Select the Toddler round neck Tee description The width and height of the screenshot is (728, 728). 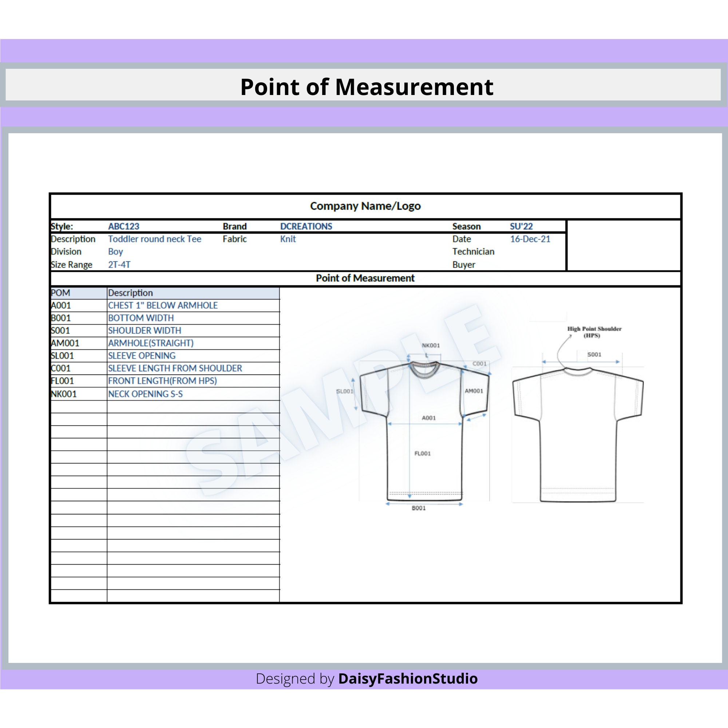tap(154, 239)
